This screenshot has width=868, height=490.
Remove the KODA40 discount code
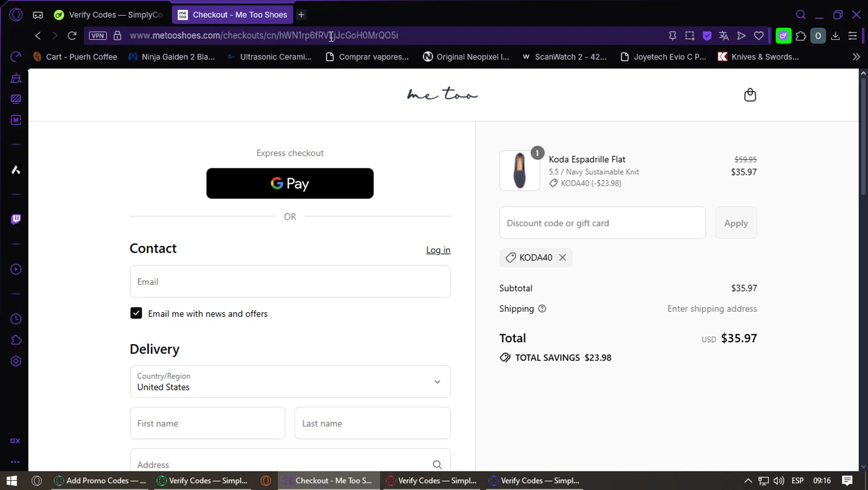pyautogui.click(x=562, y=257)
